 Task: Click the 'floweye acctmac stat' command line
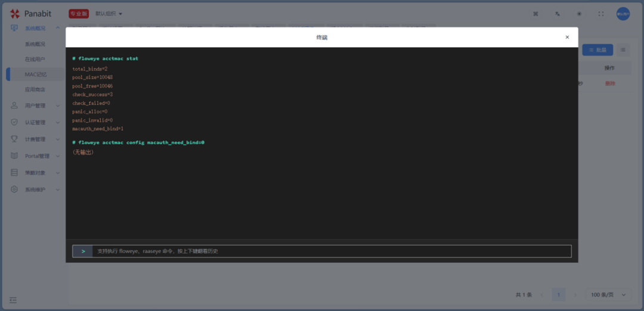point(106,59)
